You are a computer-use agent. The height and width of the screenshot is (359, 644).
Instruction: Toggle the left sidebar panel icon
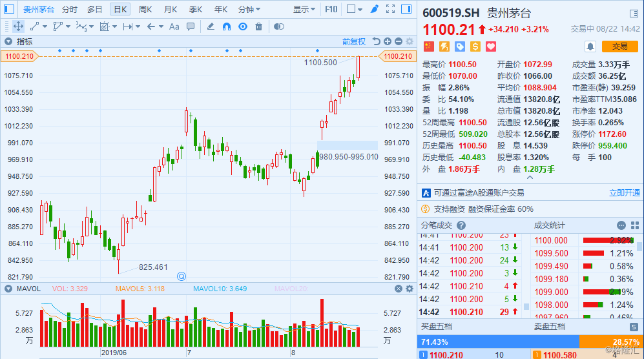(8, 9)
